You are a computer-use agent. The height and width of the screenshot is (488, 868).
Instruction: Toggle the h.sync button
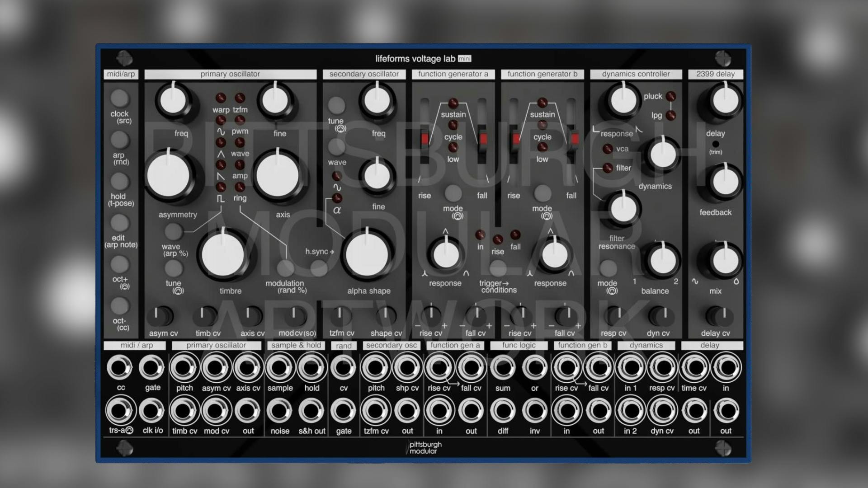pos(320,268)
